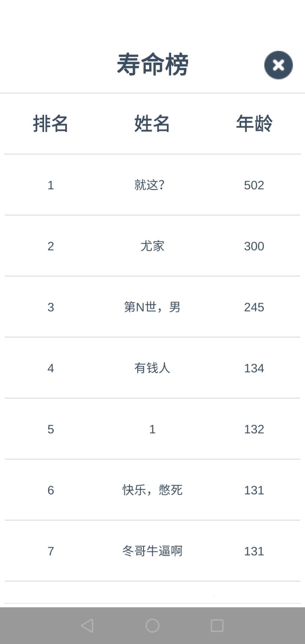Tap the Android back navigation triangle
The width and height of the screenshot is (305, 644).
(x=87, y=625)
